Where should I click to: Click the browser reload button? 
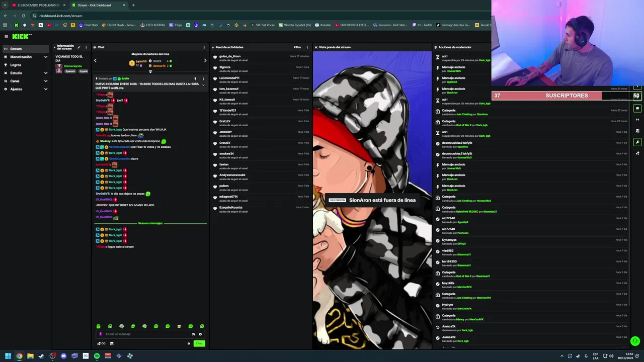click(x=23, y=16)
